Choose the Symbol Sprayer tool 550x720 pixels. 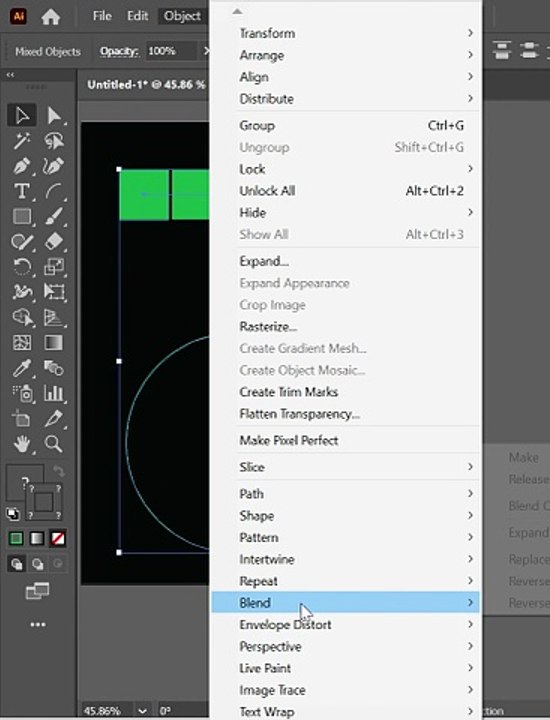click(22, 393)
